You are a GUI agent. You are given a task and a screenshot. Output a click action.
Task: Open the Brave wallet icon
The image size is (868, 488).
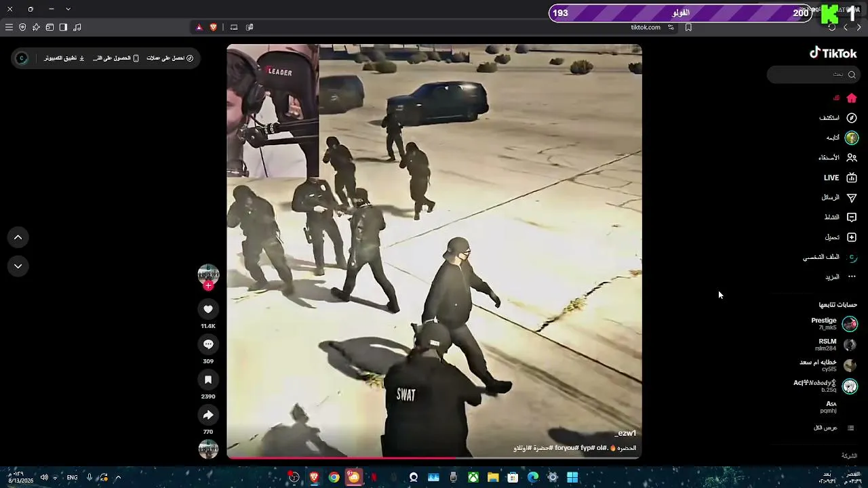[x=50, y=27]
